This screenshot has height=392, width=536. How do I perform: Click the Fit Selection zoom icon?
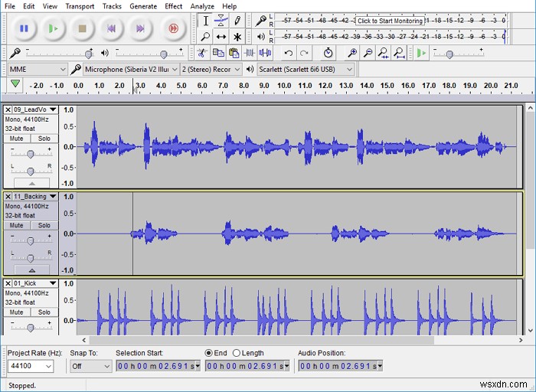pos(384,53)
